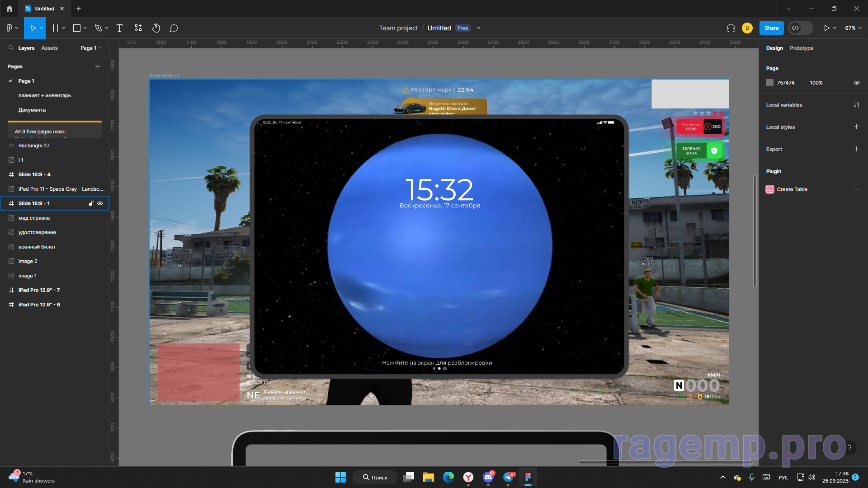Toggle Dev Mode switch
This screenshot has width=868, height=488.
[800, 28]
